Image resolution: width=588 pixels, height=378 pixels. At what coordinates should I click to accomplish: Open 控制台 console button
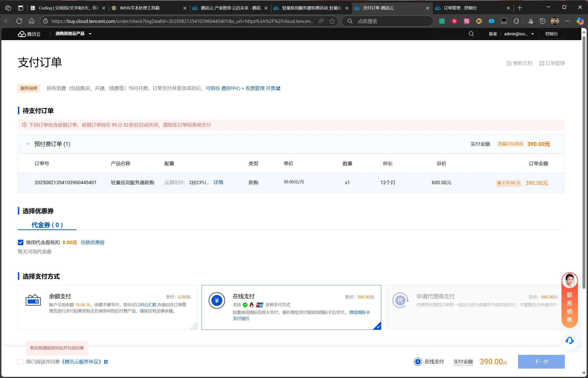coord(552,34)
